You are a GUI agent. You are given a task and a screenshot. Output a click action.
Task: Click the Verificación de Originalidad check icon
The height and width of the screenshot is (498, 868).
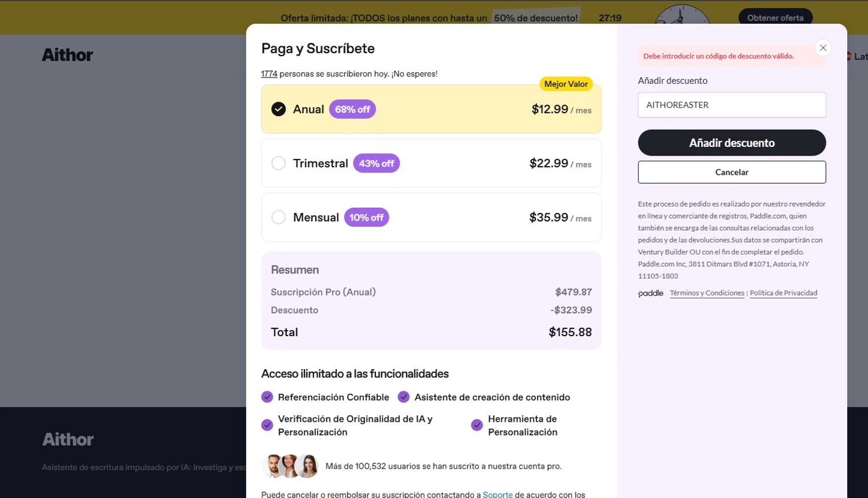click(267, 425)
